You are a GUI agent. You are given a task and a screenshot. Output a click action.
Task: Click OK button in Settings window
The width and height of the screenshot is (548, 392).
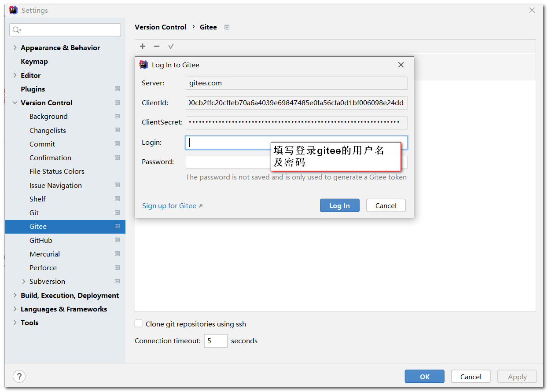point(425,377)
